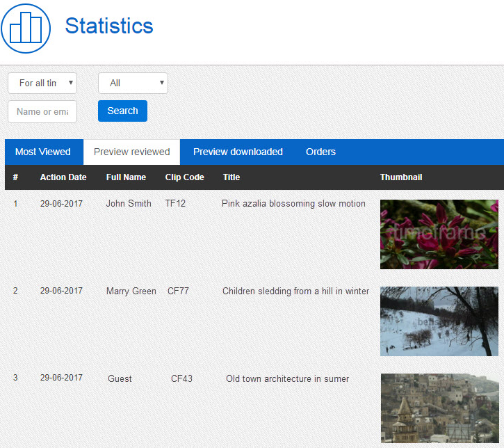Click the Title column header
The image size is (504, 448).
[231, 177]
